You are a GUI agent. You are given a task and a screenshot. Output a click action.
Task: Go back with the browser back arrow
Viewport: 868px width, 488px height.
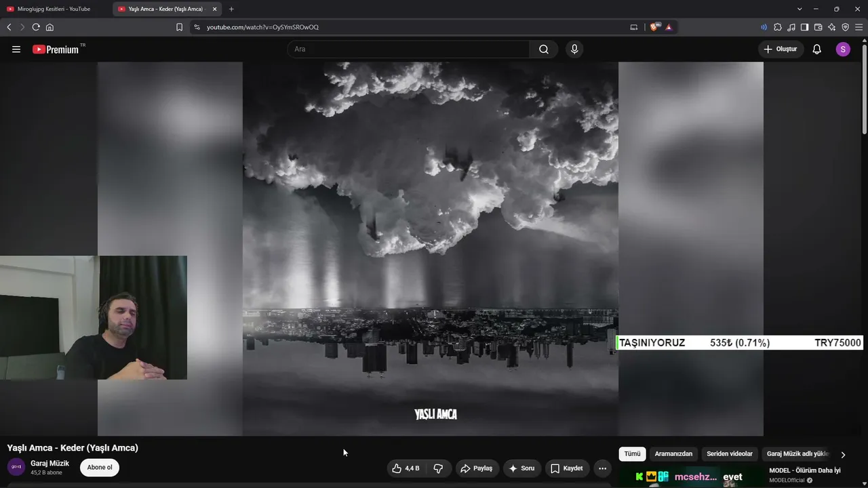pos(9,27)
